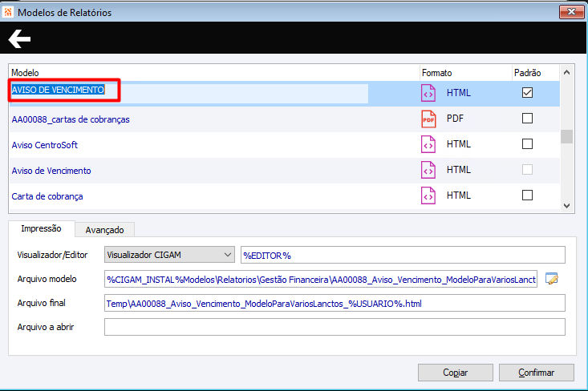Click the model list scrollbar thumb
The image size is (588, 391).
[x=566, y=136]
